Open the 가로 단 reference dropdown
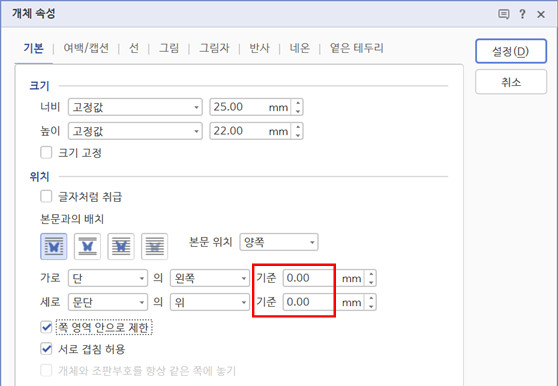The width and height of the screenshot is (558, 386). coord(108,278)
